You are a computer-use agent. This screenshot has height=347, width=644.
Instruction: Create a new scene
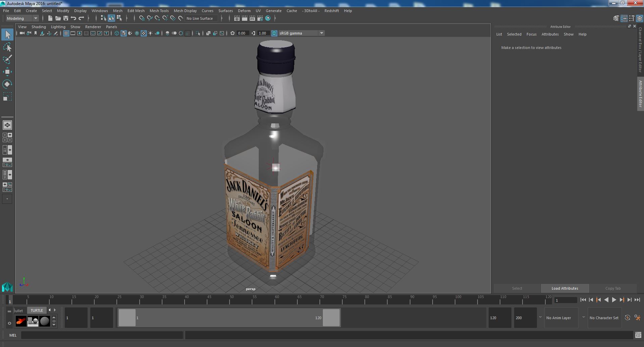click(x=50, y=18)
